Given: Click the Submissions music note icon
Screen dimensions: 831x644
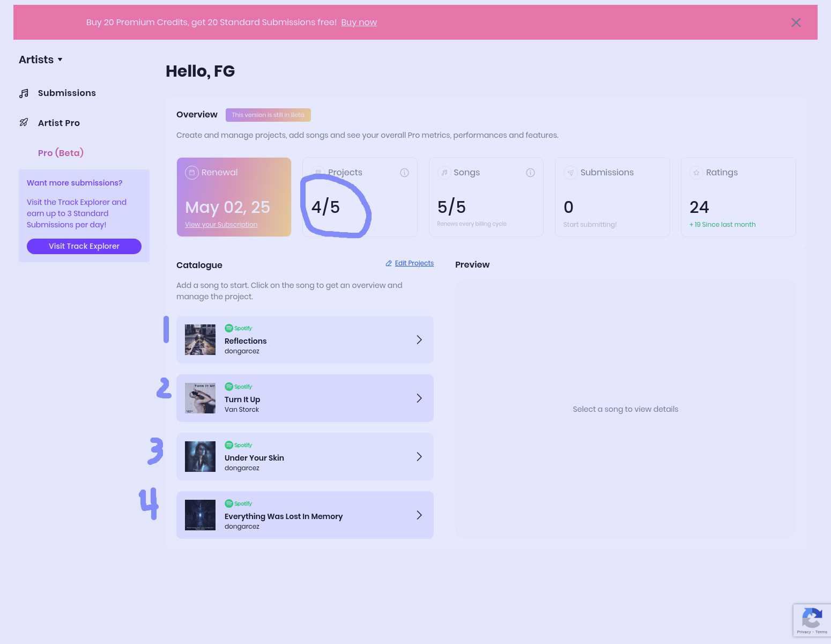Looking at the screenshot, I should [24, 93].
